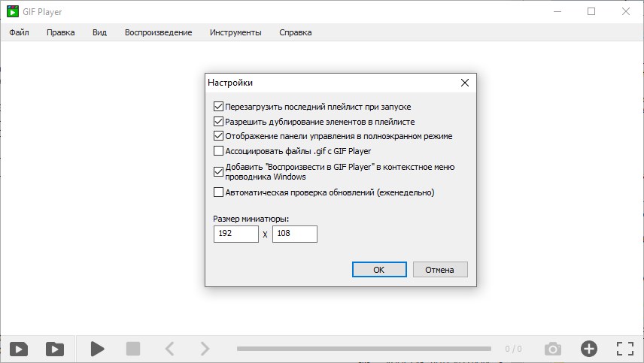Click the open file icon in bottom toolbar

[x=19, y=349]
